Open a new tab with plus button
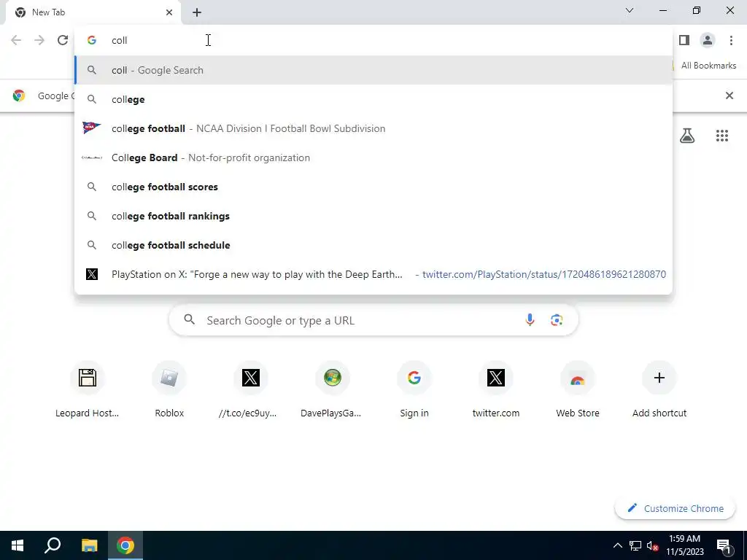This screenshot has width=747, height=560. pos(197,12)
